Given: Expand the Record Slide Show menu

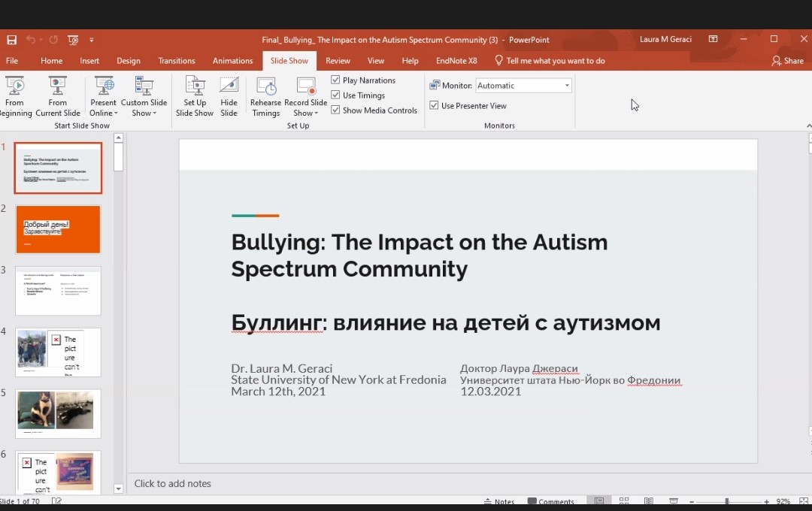Looking at the screenshot, I should click(x=306, y=113).
